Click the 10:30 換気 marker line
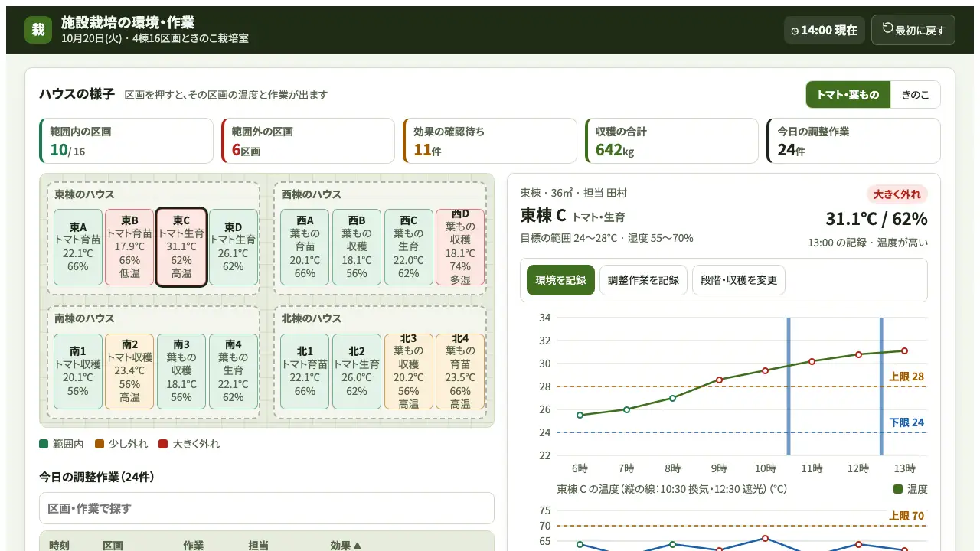 (789, 386)
